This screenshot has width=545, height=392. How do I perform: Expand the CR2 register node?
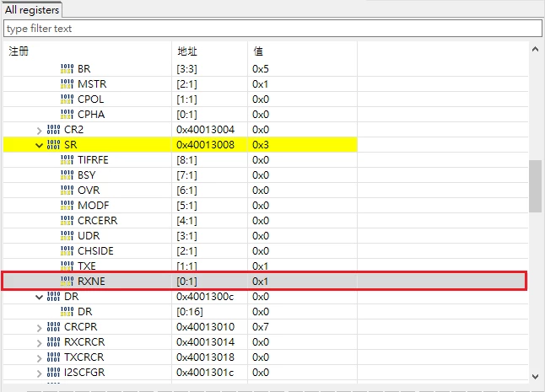point(40,130)
